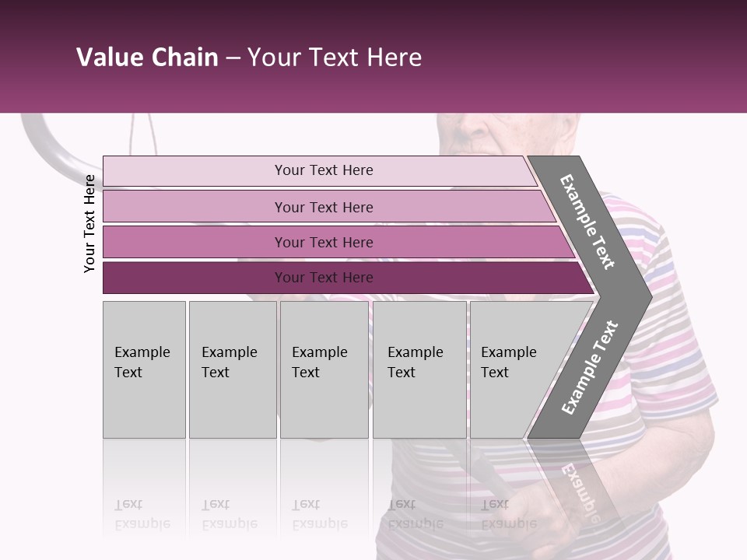
Task: Select the second pink "Your Text Here" bar
Action: tap(324, 207)
